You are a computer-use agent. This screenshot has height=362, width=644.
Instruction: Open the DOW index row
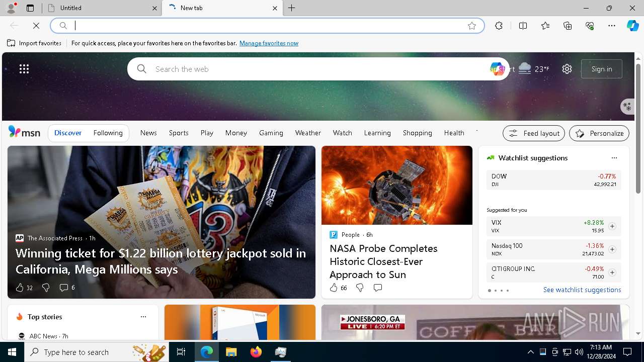tap(553, 180)
